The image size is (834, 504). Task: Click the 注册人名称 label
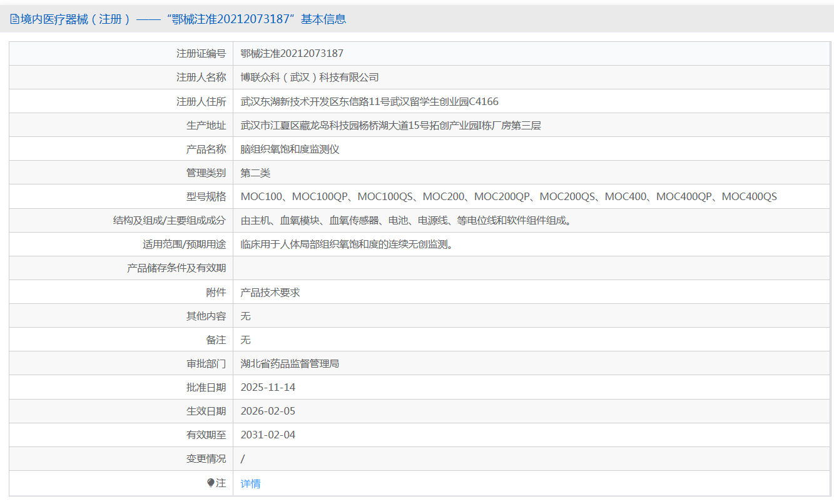point(201,78)
